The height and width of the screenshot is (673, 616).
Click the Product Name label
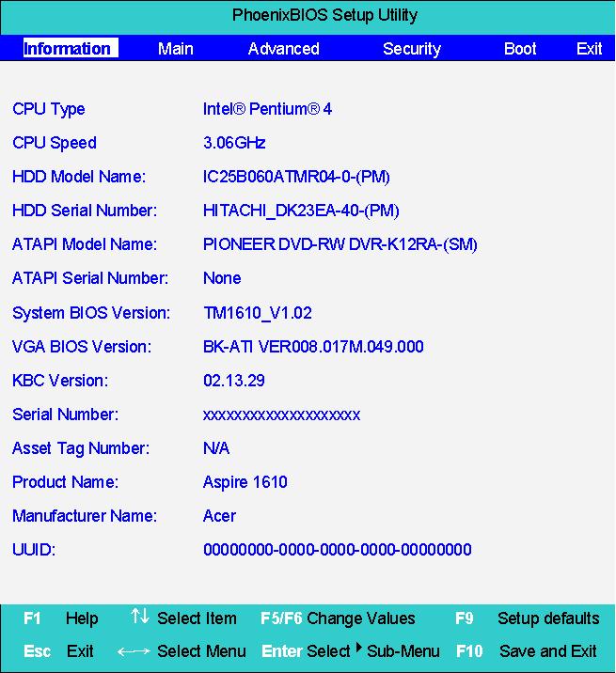[x=65, y=482]
